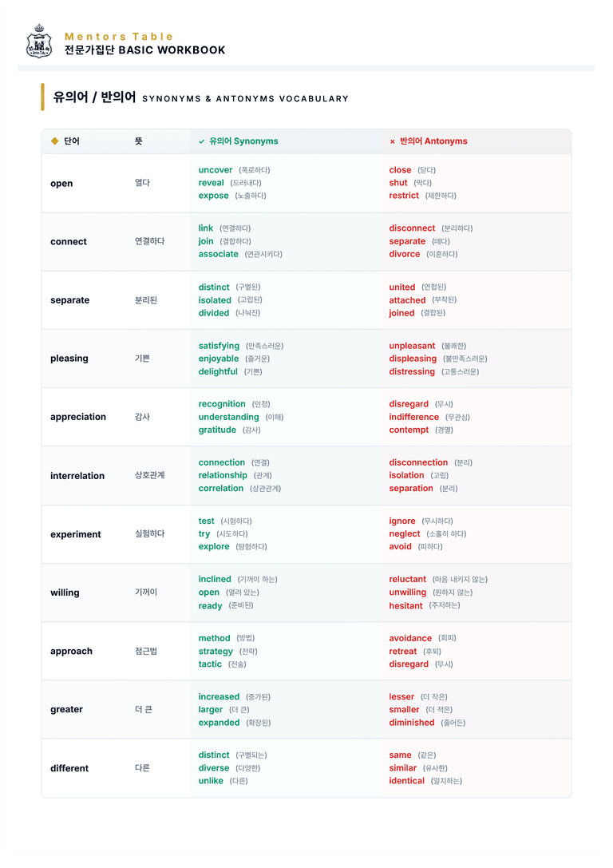The image size is (613, 868).
Task: Click the orange diamond icon beside 단어
Action: (x=55, y=141)
